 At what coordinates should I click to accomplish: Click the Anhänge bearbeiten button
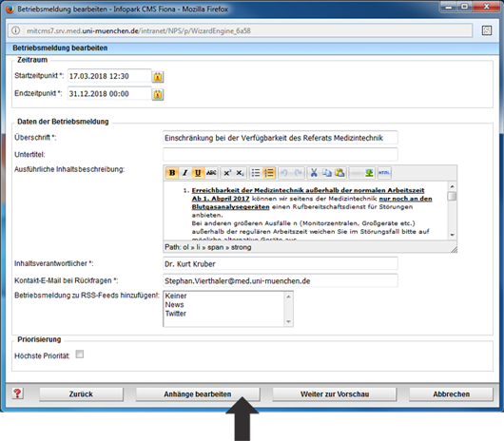click(198, 394)
